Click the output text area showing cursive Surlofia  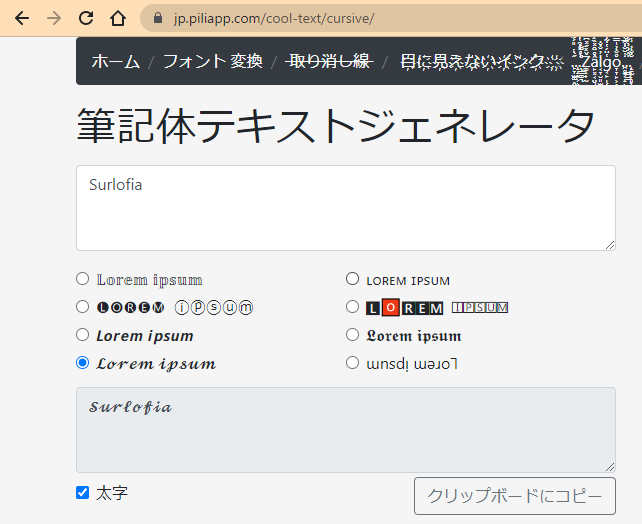click(346, 430)
